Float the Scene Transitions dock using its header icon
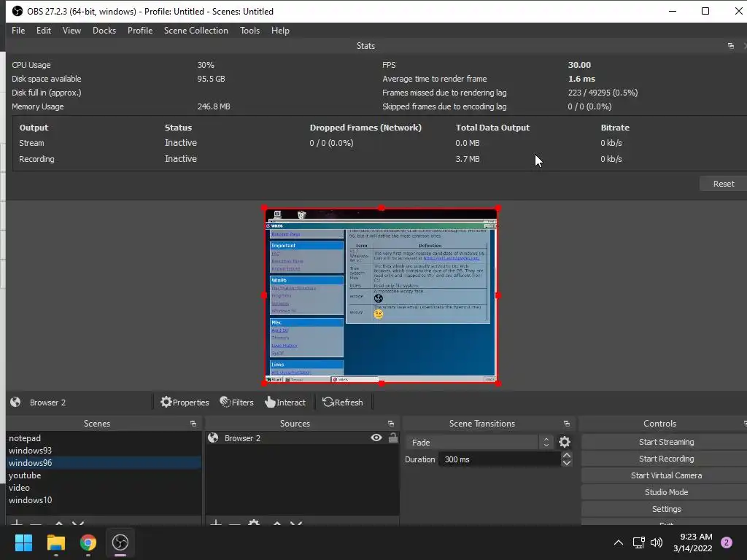Image resolution: width=747 pixels, height=560 pixels. point(566,424)
